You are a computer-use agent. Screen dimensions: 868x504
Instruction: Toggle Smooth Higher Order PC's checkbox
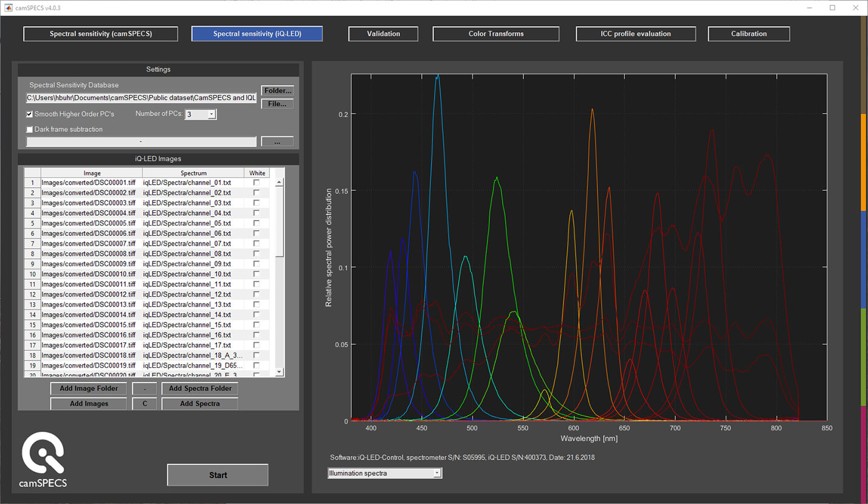click(x=29, y=114)
